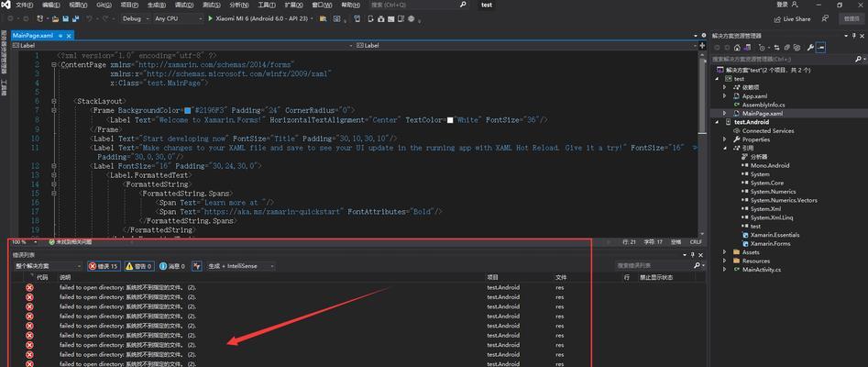
Task: Switch to the MainPage.xaml editor tab
Action: click(34, 36)
